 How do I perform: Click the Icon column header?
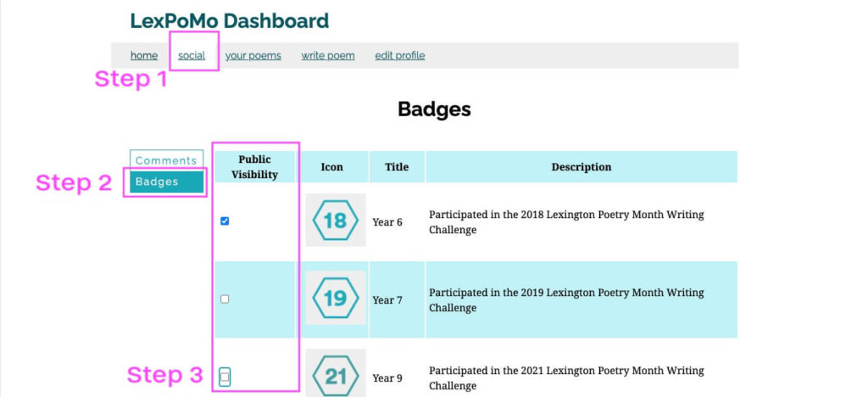tap(332, 166)
